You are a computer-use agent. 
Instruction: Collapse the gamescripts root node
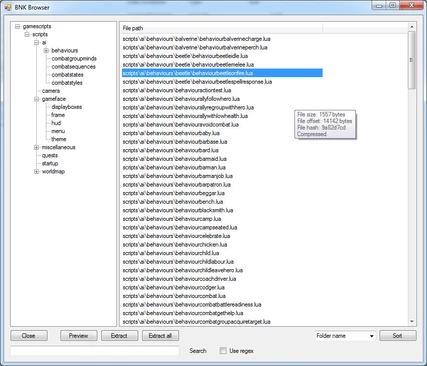pyautogui.click(x=17, y=26)
